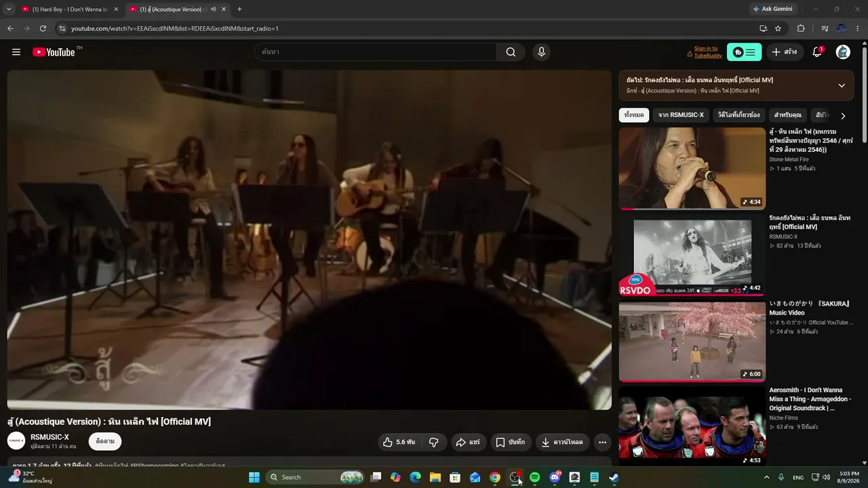Viewport: 868px width, 488px height.
Task: Open Spotify from the taskbar
Action: [535, 477]
